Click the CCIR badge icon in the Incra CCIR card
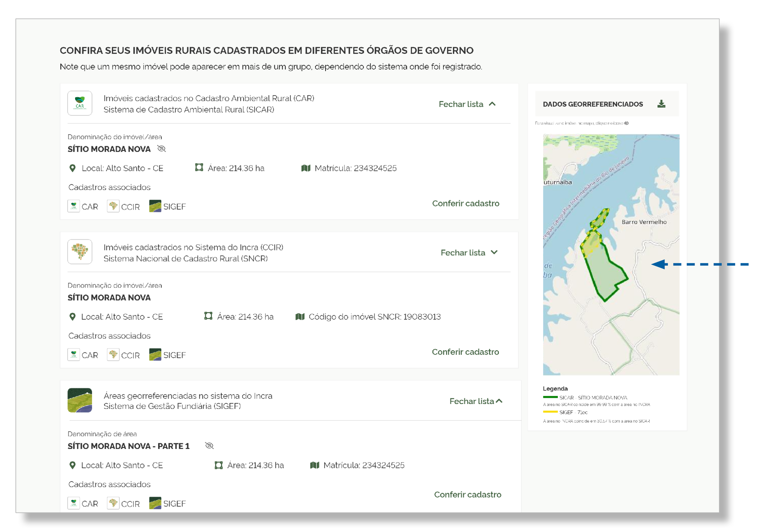This screenshot has height=532, width=760. coord(113,355)
